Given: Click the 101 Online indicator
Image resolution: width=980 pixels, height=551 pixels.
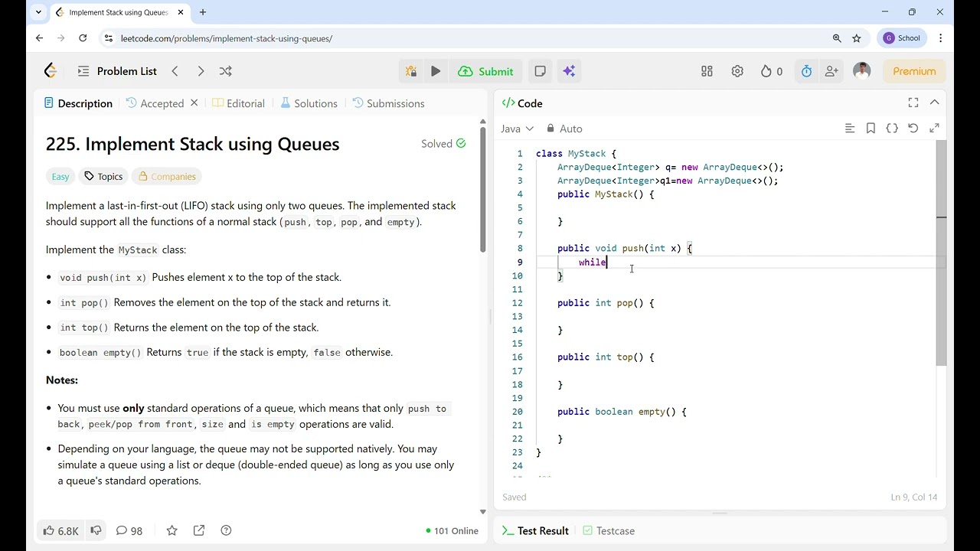Looking at the screenshot, I should [452, 530].
